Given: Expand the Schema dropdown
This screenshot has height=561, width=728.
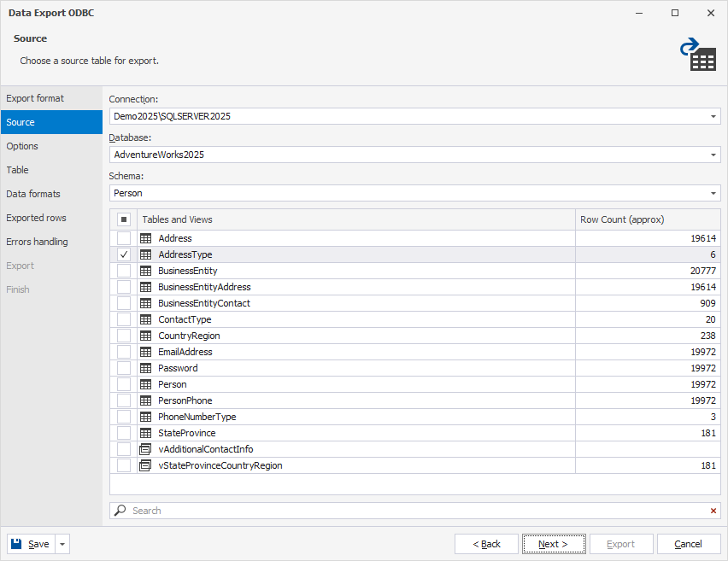Looking at the screenshot, I should click(713, 193).
